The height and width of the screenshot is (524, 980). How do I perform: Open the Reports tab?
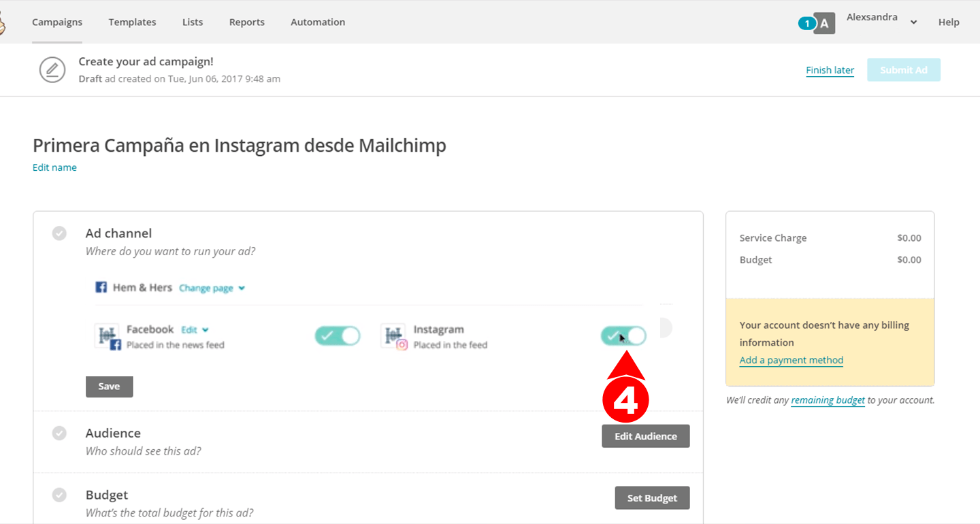click(x=247, y=22)
